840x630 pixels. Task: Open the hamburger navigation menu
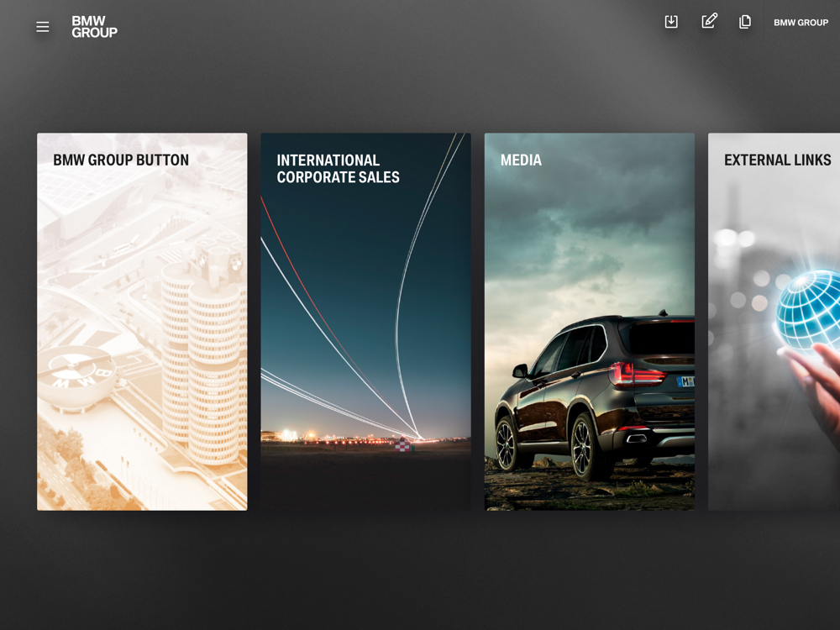[42, 27]
